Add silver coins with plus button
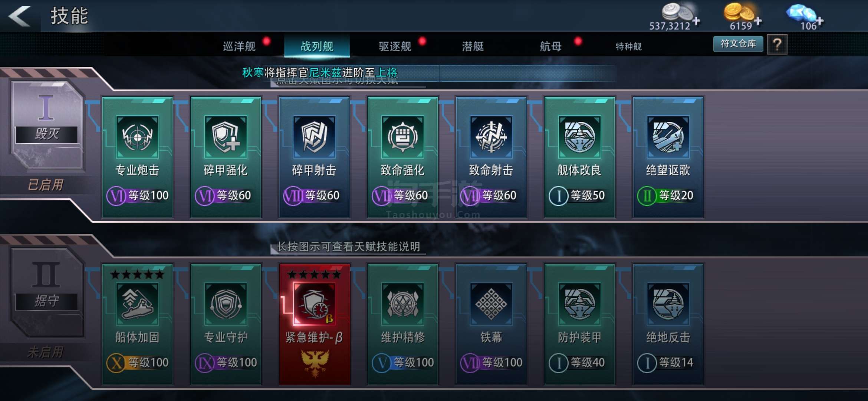The image size is (868, 401). 696,21
